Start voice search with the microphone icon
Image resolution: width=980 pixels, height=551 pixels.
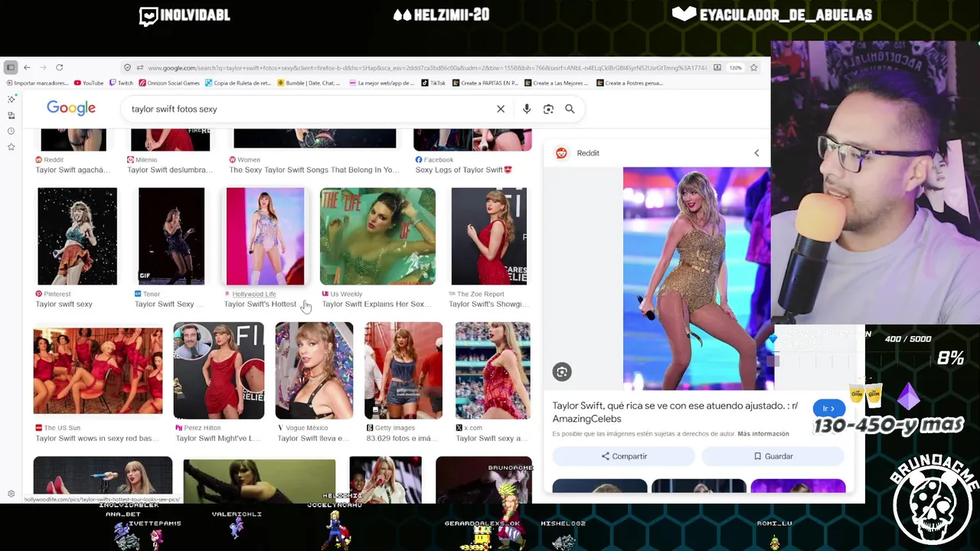(x=527, y=109)
